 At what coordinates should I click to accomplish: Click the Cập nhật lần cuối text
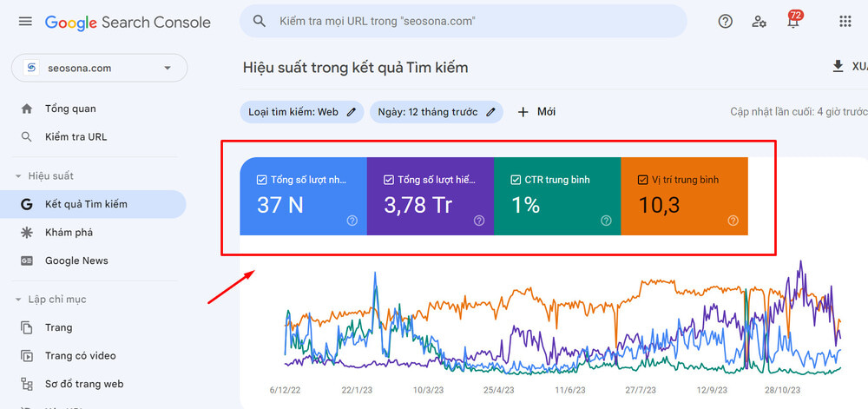coord(799,112)
